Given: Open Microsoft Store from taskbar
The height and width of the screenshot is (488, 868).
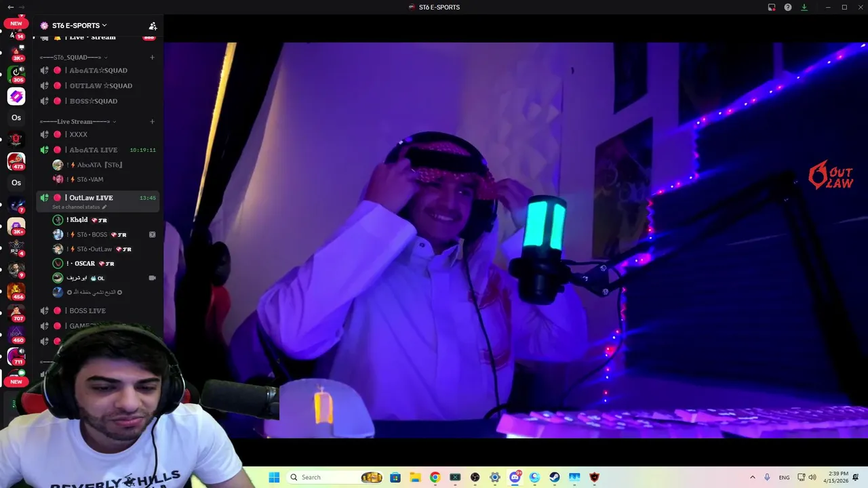Looking at the screenshot, I should coord(395,477).
